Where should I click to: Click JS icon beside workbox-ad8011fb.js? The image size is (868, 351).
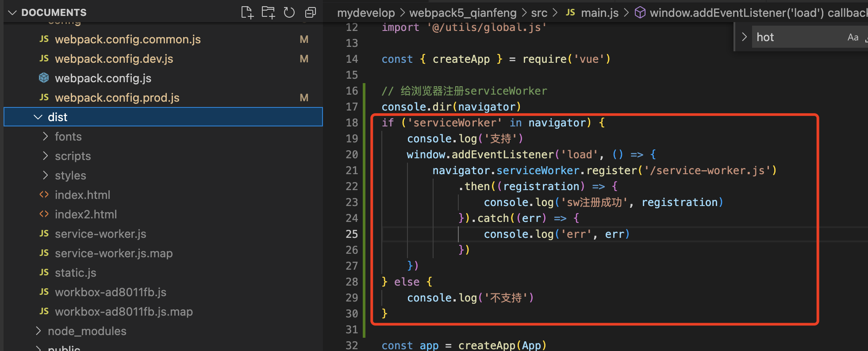click(x=44, y=292)
